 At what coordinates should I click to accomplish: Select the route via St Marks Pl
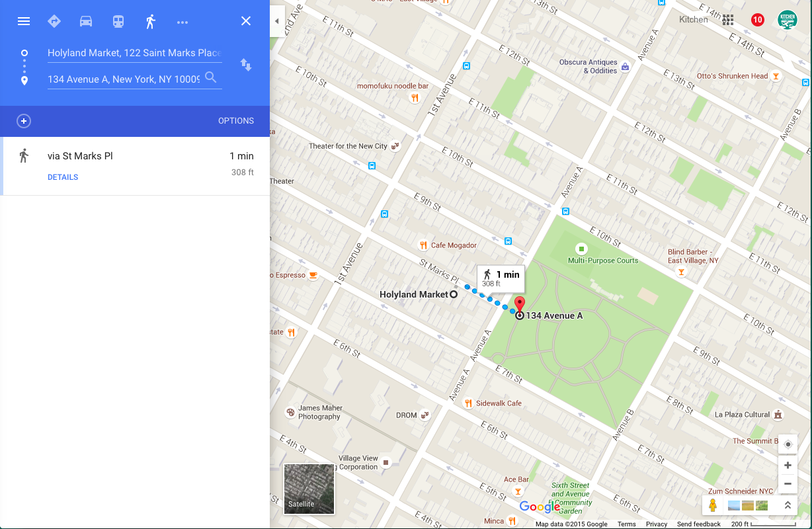(136, 166)
